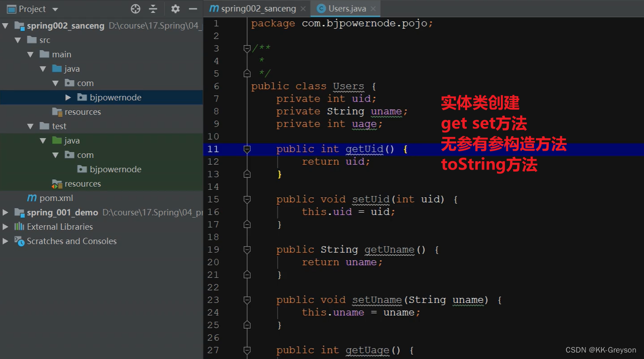Select com package under test
This screenshot has width=644, height=359.
(x=85, y=155)
